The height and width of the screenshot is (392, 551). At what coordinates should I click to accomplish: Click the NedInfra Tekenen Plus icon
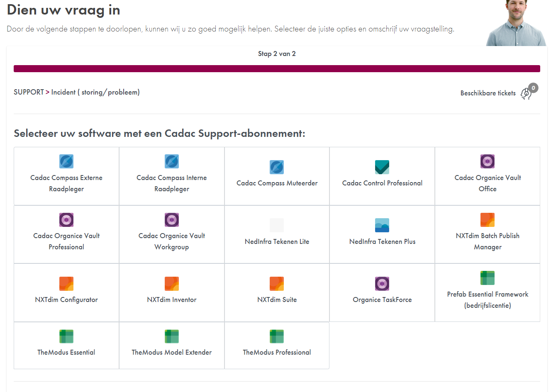click(x=382, y=225)
